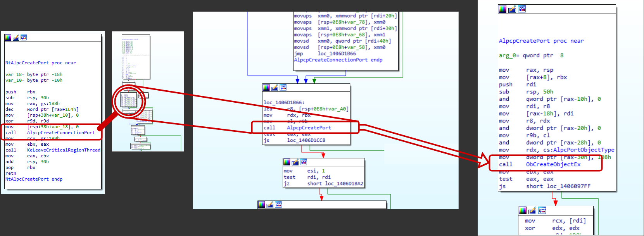Click the color icon on the AlpcpCreatePort proc node
Image resolution: width=644 pixels, height=236 pixels.
coord(502,9)
